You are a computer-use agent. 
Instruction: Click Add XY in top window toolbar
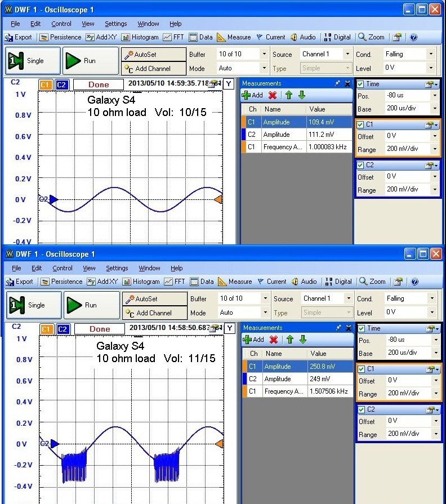click(101, 37)
